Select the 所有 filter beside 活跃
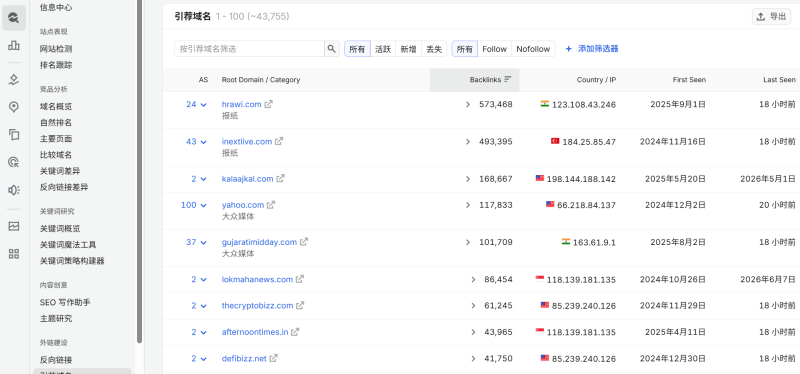Screen dimensions: 800x374 357,49
